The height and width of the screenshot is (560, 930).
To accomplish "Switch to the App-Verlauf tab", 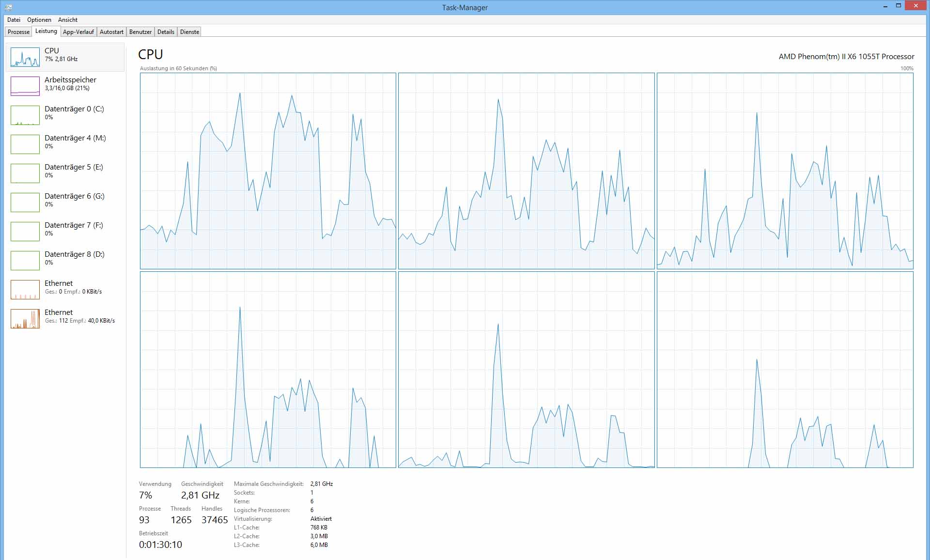I will point(78,32).
